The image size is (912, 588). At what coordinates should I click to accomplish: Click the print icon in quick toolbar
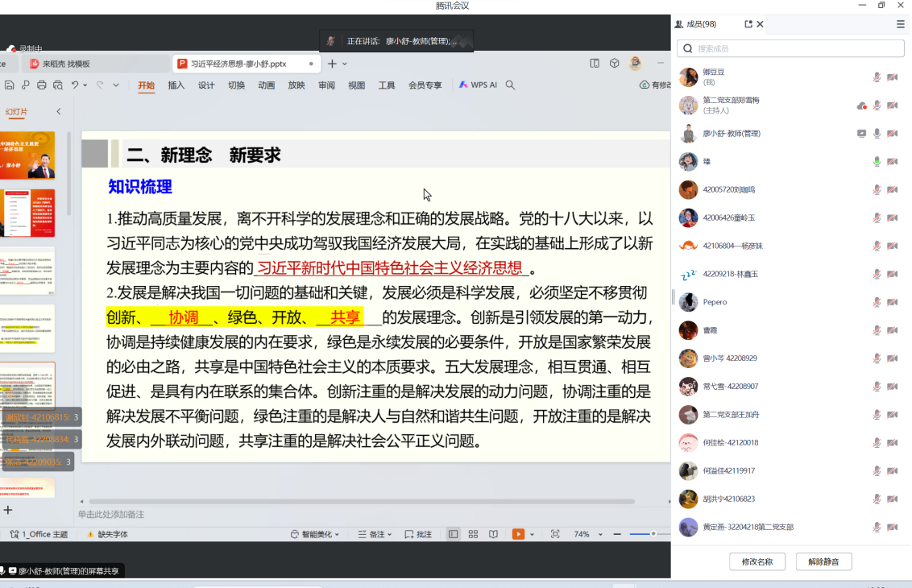tap(41, 85)
